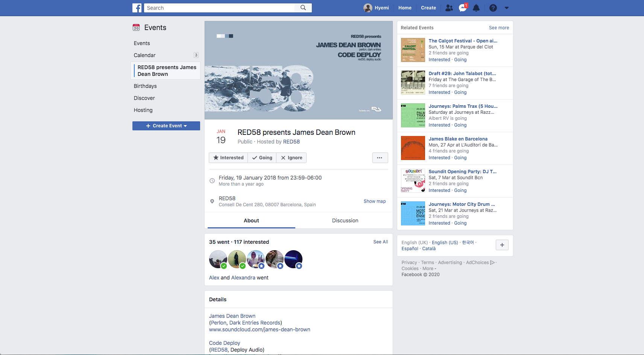Click the Events calendar icon

136,27
